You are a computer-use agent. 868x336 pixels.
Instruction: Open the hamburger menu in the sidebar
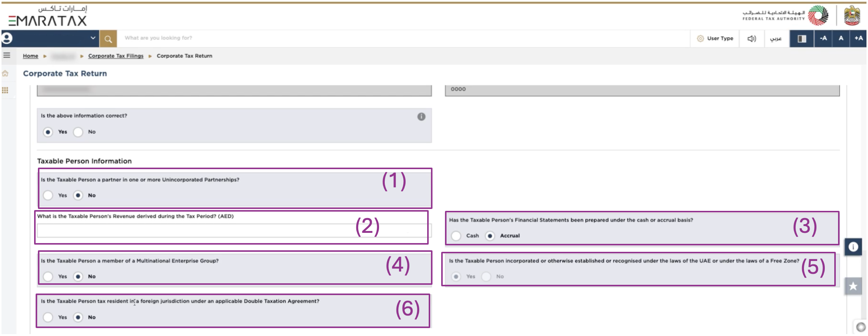(x=6, y=55)
